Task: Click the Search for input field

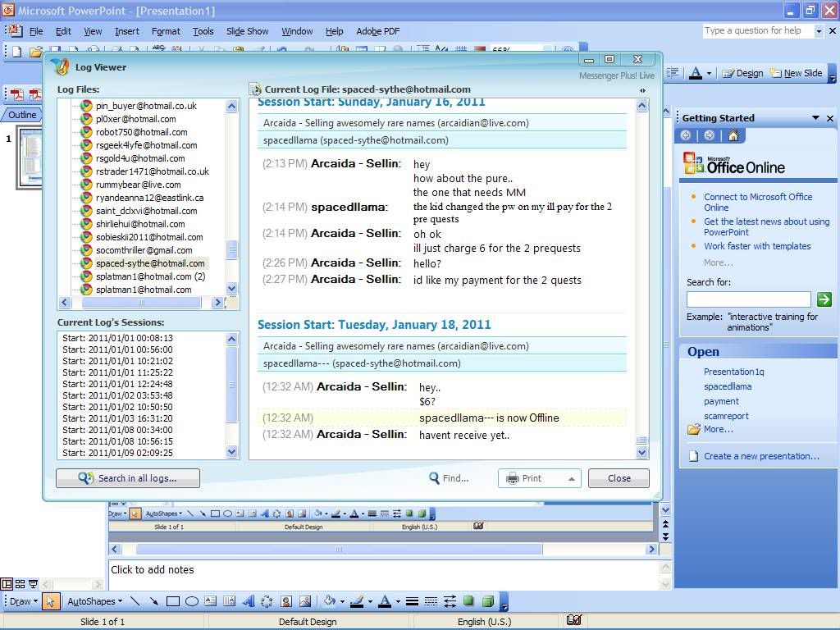Action: coord(748,299)
